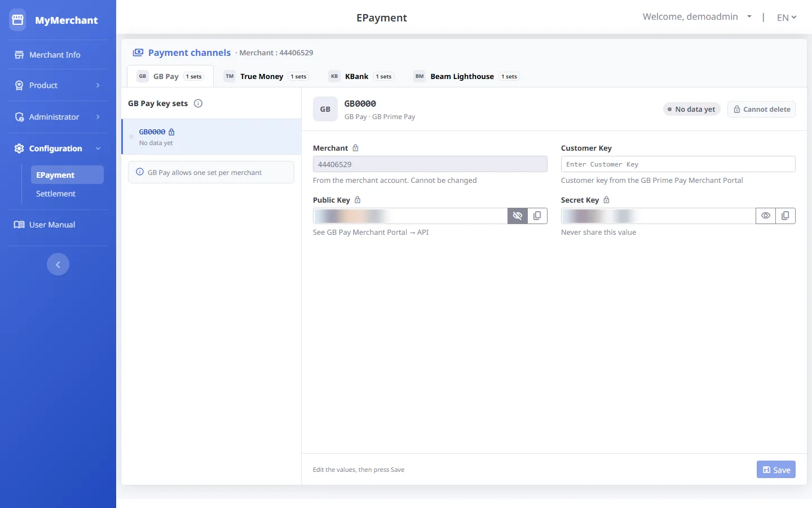Click the lock icon next to Public Key

358,200
